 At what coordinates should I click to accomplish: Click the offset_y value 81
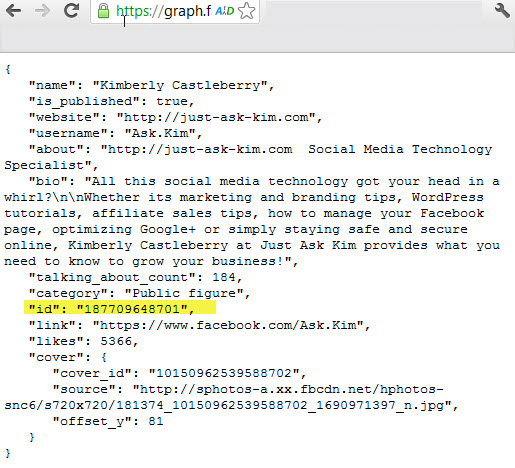pyautogui.click(x=156, y=421)
